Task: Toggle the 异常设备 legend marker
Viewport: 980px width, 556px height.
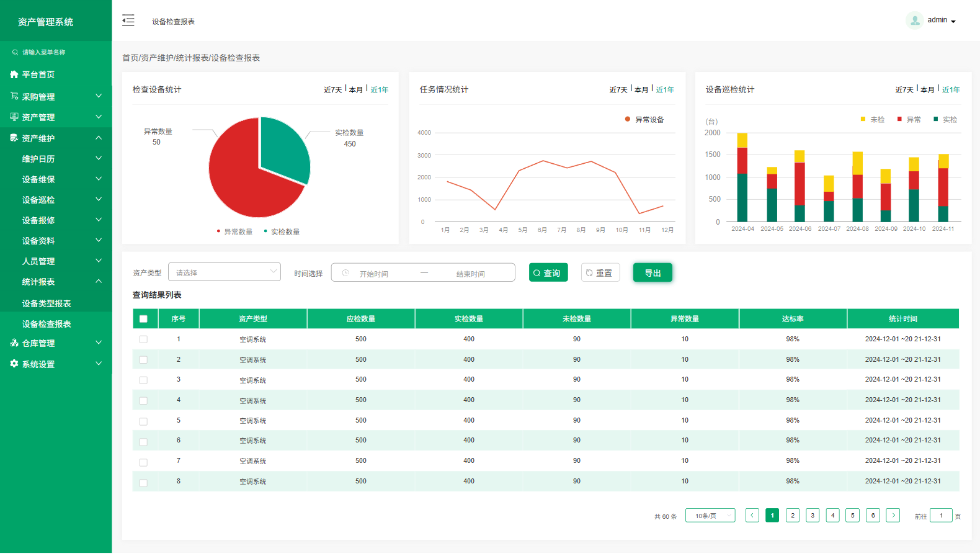Action: pyautogui.click(x=628, y=120)
